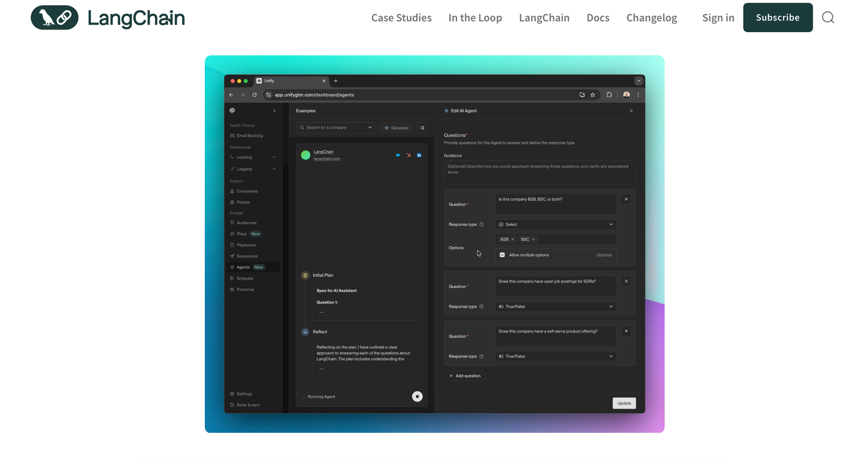Open the browser tab search chevron
This screenshot has height=458, width=868.
pos(638,81)
